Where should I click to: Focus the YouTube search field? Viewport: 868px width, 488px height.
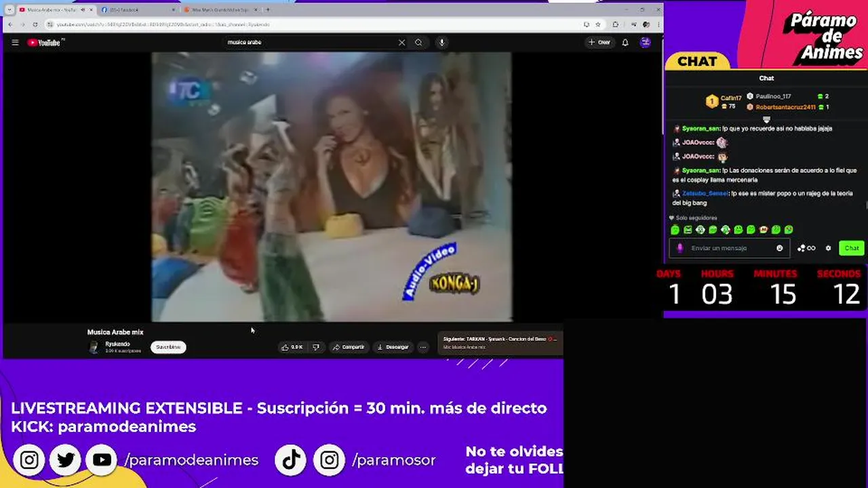311,42
